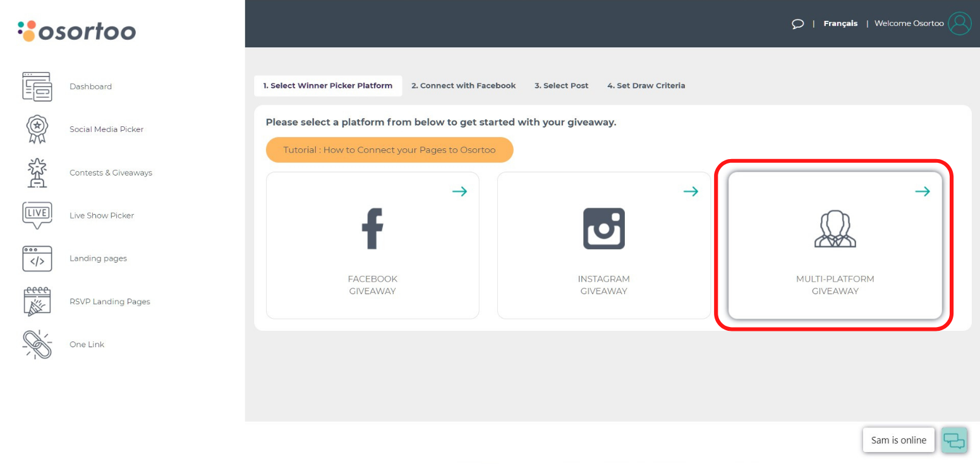Select the '1. Select Winner Picker Platform' tab
This screenshot has height=464, width=980.
[x=328, y=86]
